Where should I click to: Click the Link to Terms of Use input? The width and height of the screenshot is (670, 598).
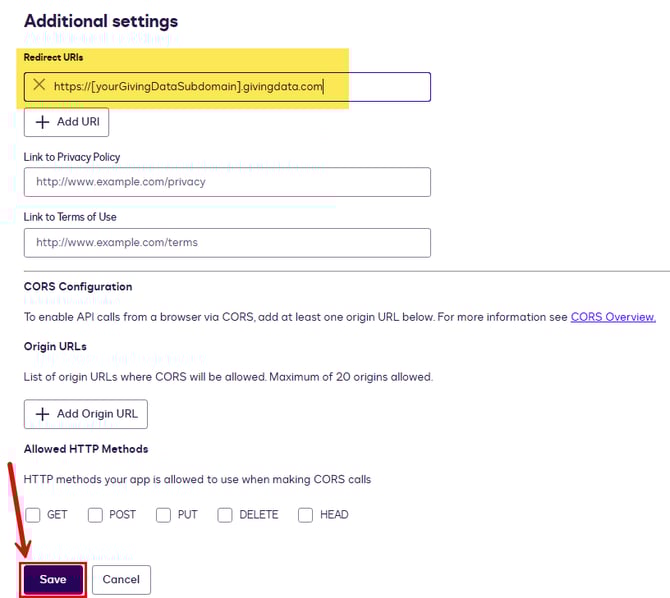point(227,242)
